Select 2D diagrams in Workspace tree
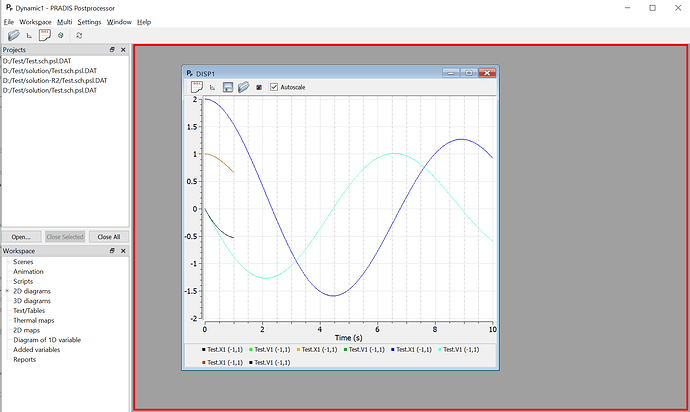690x412 pixels. tap(32, 291)
